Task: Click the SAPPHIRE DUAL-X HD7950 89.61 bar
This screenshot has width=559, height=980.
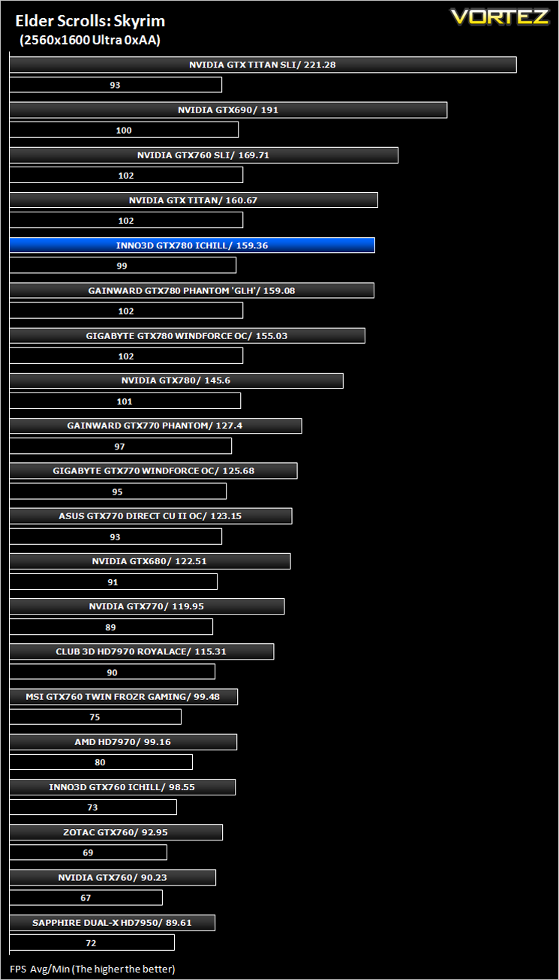Action: [113, 922]
